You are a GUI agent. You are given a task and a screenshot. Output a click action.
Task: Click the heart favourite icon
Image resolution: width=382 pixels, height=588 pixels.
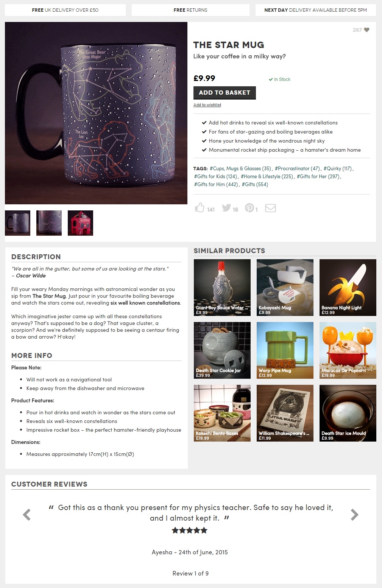click(366, 30)
